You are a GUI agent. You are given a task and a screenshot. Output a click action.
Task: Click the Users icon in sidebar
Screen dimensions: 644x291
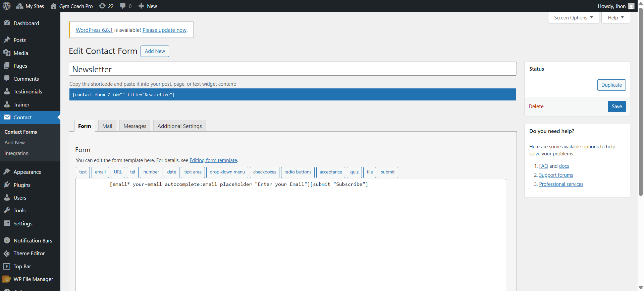tap(7, 198)
